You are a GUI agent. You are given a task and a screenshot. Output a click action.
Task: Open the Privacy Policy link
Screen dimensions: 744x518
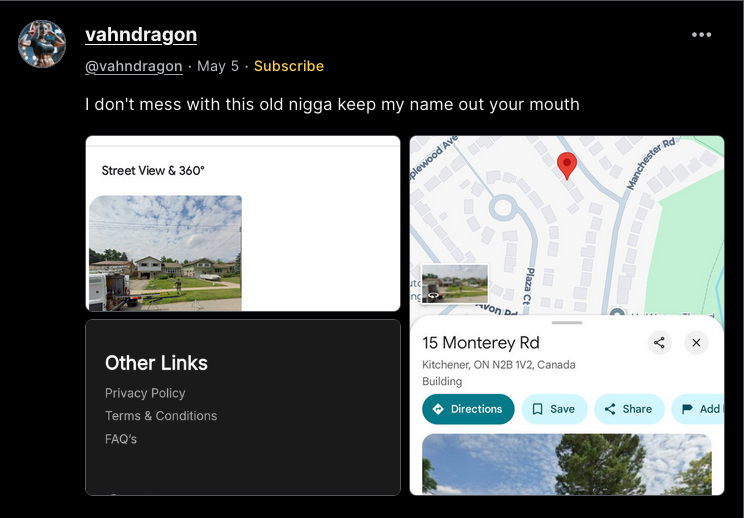[x=145, y=393]
